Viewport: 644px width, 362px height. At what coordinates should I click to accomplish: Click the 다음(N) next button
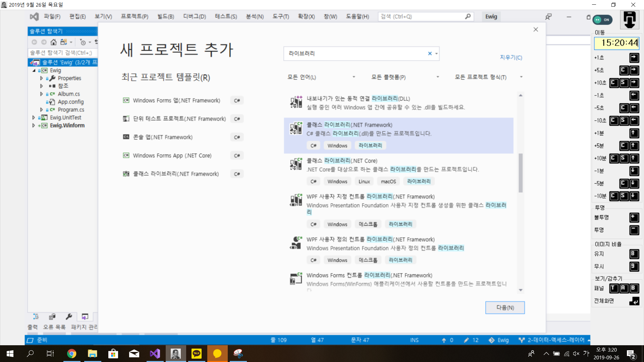coord(505,307)
